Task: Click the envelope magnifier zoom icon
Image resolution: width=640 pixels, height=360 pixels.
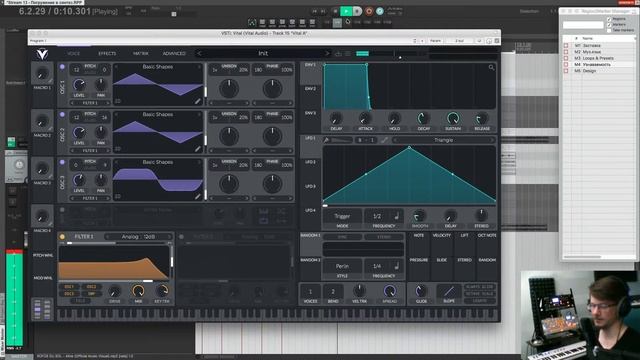Action: [x=491, y=68]
